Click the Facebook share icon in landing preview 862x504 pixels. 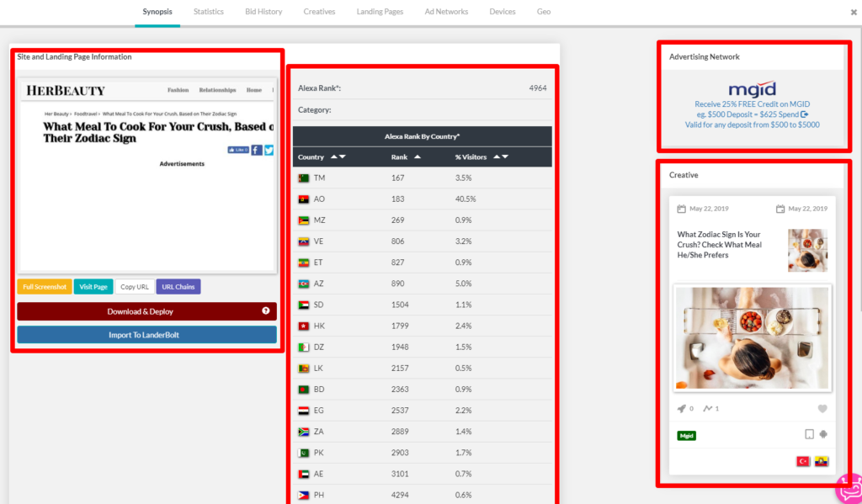(x=257, y=150)
